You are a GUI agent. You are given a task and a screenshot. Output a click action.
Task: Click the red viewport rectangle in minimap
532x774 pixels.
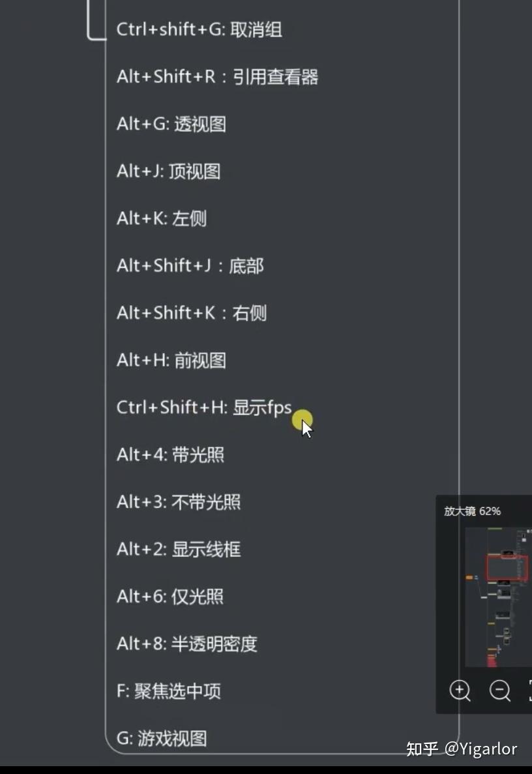coord(507,568)
